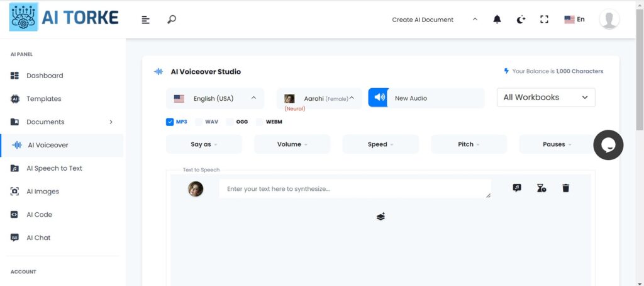Add new text block layers icon
This screenshot has height=286, width=644.
(380, 217)
